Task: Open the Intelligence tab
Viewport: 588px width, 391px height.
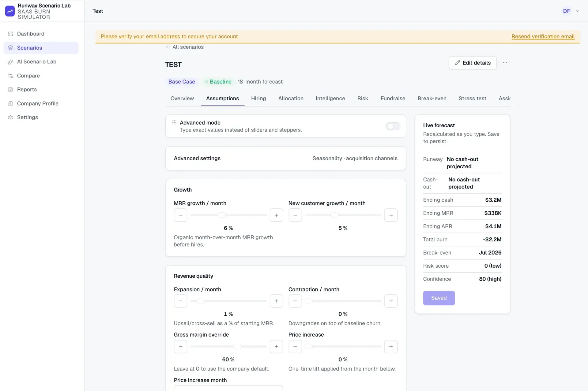Action: (x=330, y=99)
